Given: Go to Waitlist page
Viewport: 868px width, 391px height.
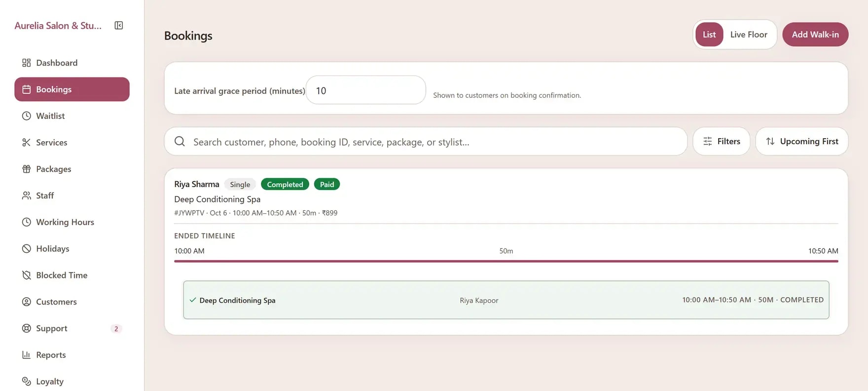Looking at the screenshot, I should pos(72,116).
